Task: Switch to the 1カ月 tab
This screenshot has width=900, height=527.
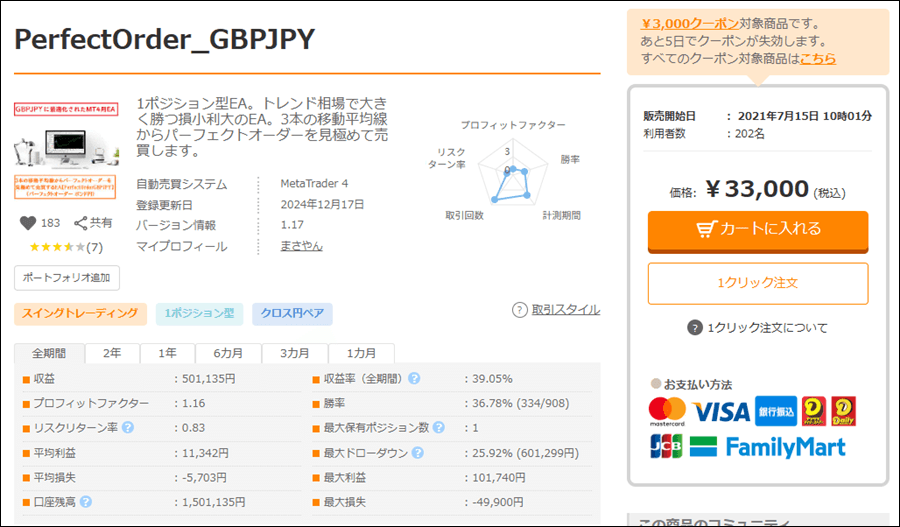Action: 362,353
